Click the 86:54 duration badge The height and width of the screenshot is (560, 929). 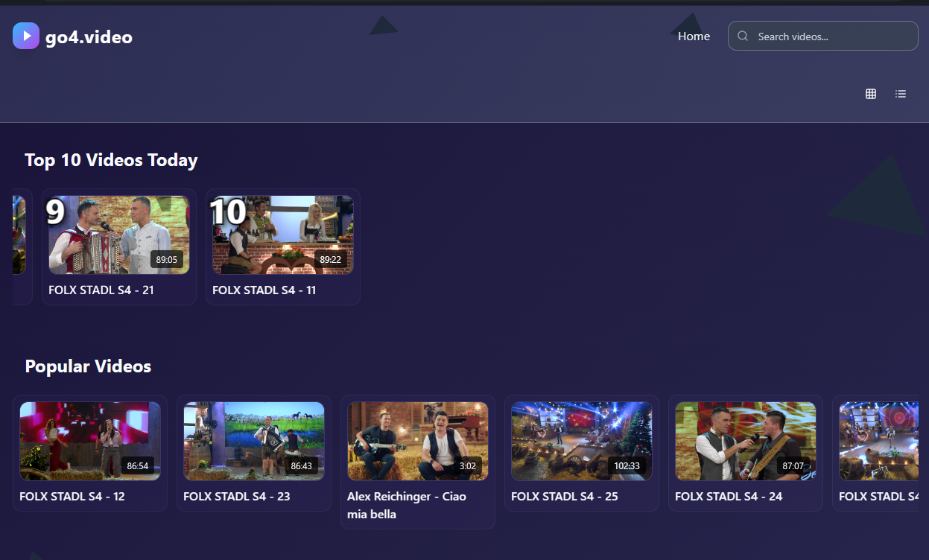(x=138, y=466)
